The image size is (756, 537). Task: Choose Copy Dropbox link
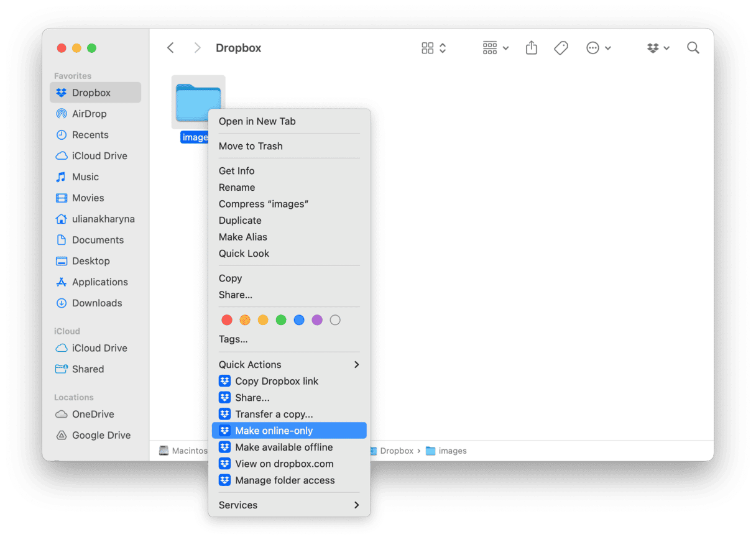[x=289, y=381]
